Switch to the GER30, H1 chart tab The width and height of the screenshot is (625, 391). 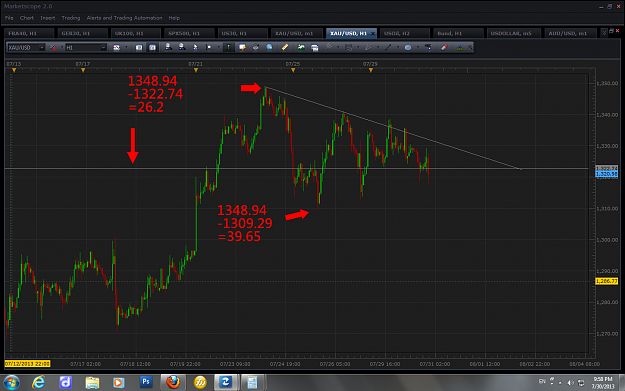82,33
